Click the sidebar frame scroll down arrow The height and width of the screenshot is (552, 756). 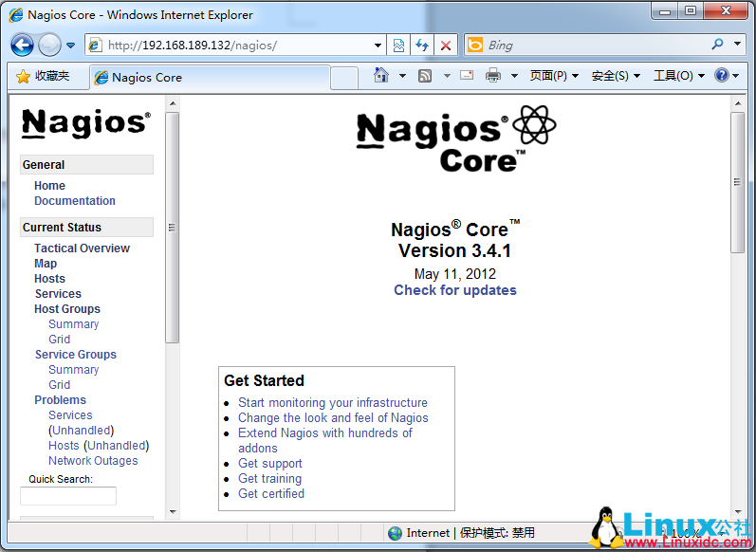pos(172,512)
